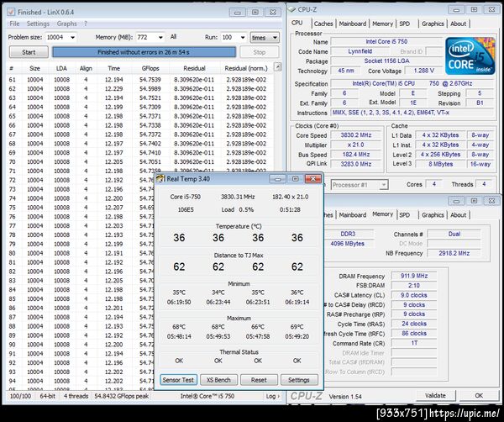Image resolution: width=504 pixels, height=422 pixels.
Task: Click the Intel Core i5 750 name field
Action: tap(386, 41)
